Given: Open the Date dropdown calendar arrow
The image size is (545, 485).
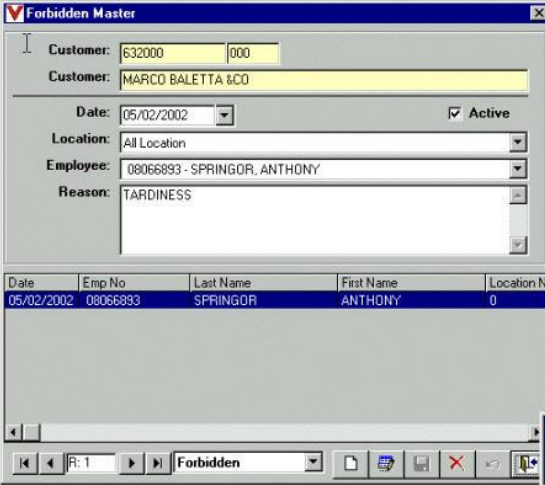Looking at the screenshot, I should [x=225, y=115].
